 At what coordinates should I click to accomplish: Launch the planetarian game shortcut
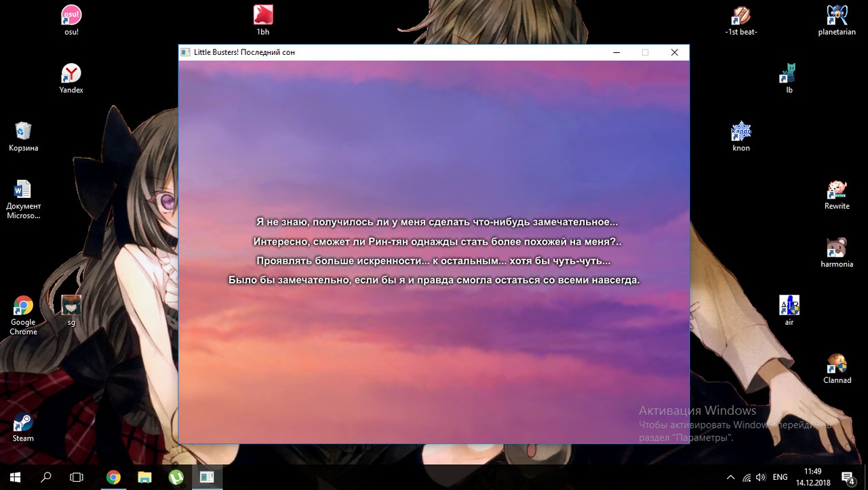pyautogui.click(x=837, y=15)
